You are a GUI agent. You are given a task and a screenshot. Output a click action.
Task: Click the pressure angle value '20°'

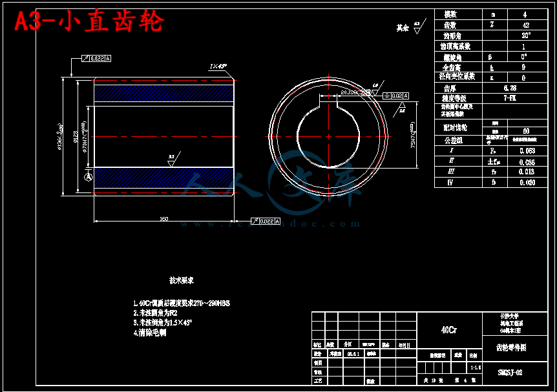tap(526, 36)
